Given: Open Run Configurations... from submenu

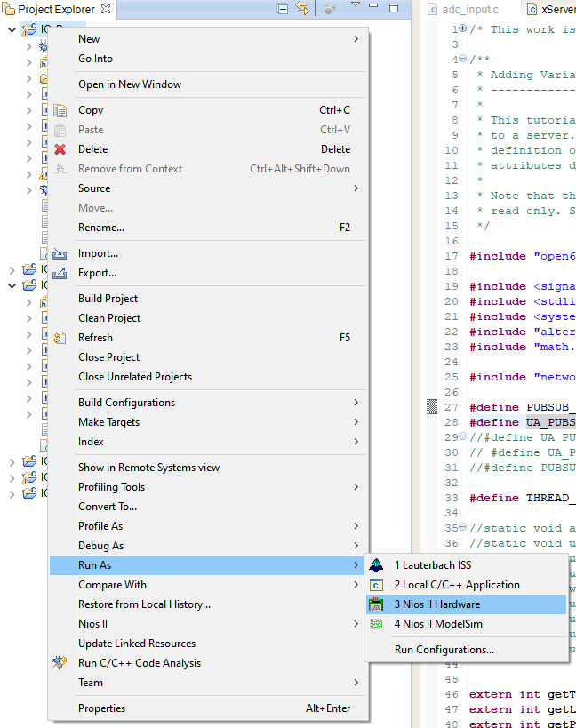Looking at the screenshot, I should tap(444, 650).
